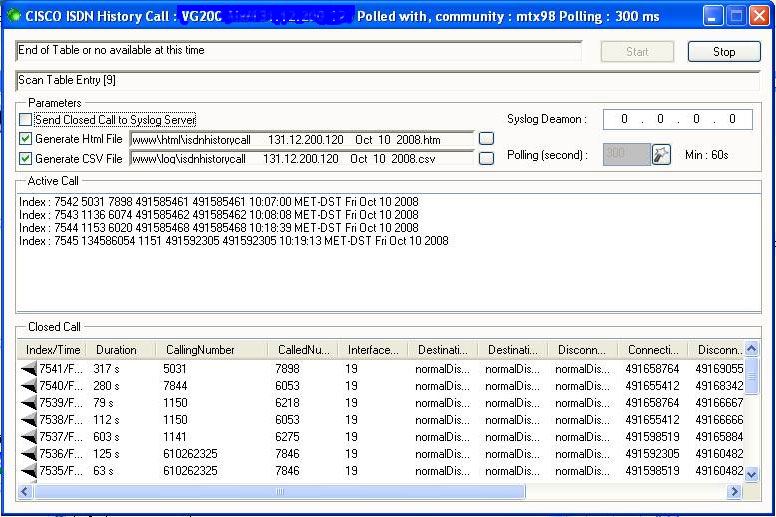Select active call line Index 7542
The height and width of the screenshot is (517, 776).
[x=219, y=202]
